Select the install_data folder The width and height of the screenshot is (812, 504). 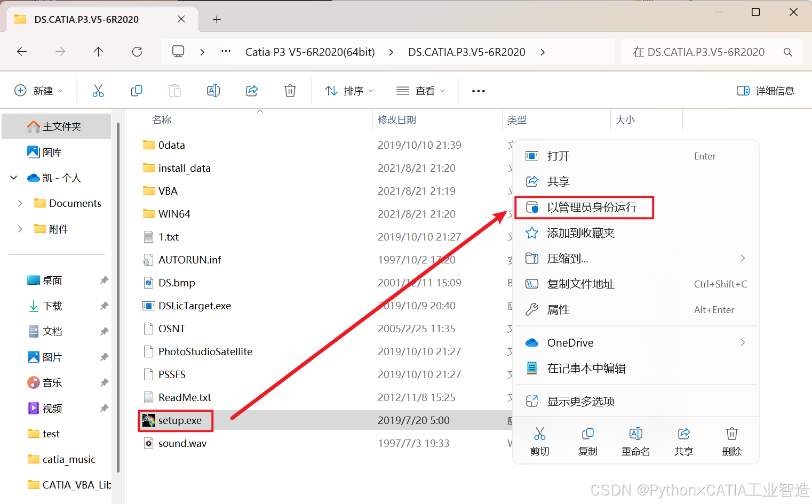184,168
